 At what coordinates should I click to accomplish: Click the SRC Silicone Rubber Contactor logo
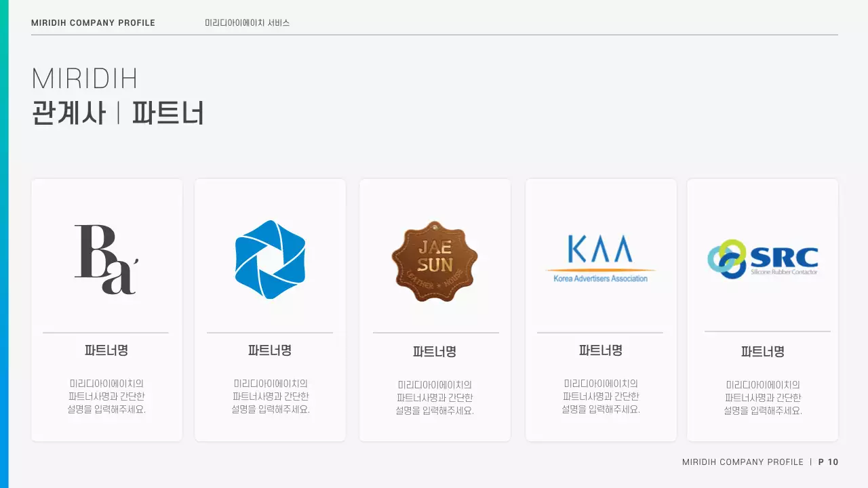[x=763, y=258]
